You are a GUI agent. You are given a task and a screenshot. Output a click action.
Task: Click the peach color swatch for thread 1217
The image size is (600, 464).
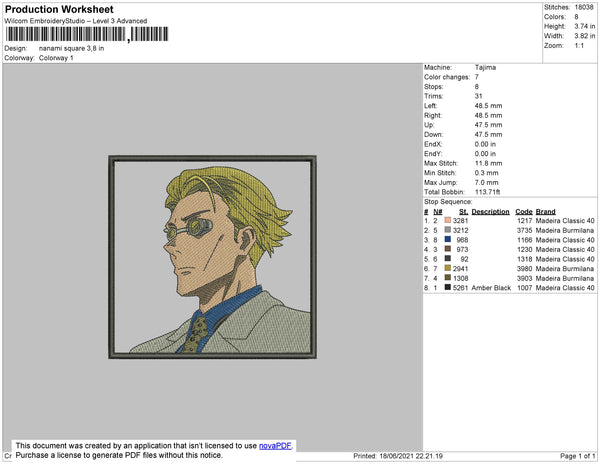click(x=448, y=220)
